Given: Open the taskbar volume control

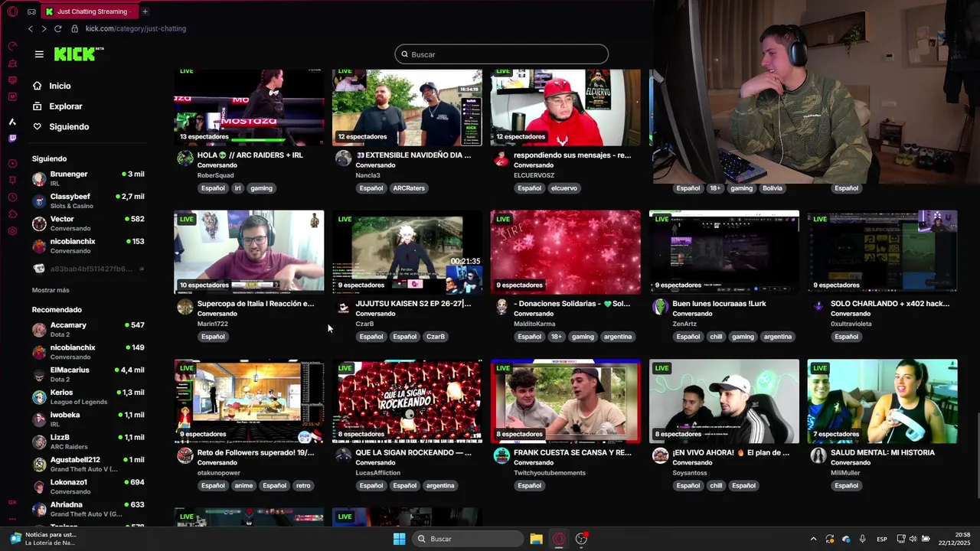Looking at the screenshot, I should [x=912, y=539].
